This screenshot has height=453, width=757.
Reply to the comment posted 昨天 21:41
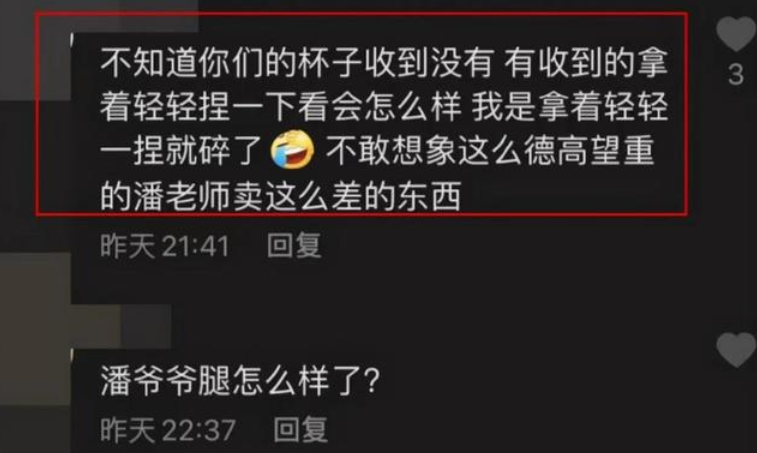[x=294, y=245]
